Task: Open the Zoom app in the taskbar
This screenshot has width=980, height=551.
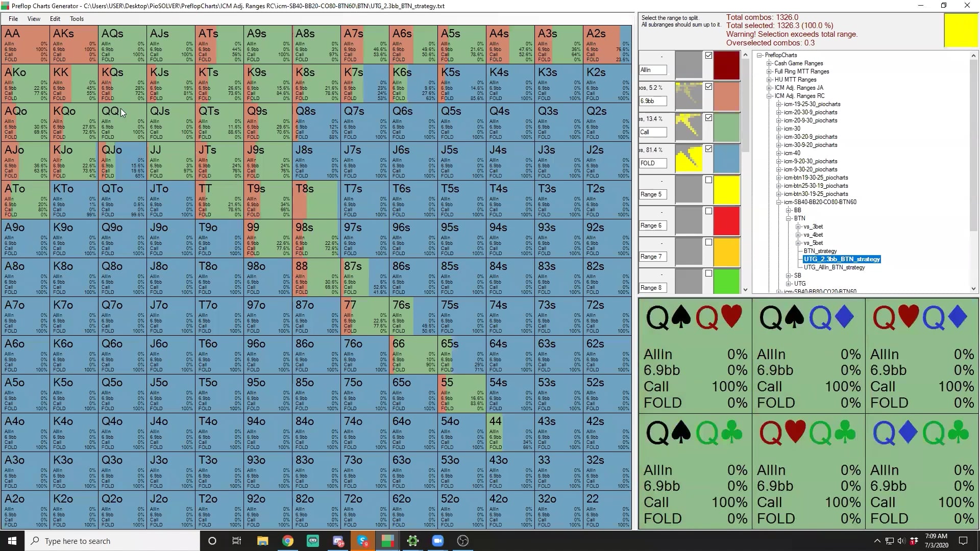Action: (437, 541)
